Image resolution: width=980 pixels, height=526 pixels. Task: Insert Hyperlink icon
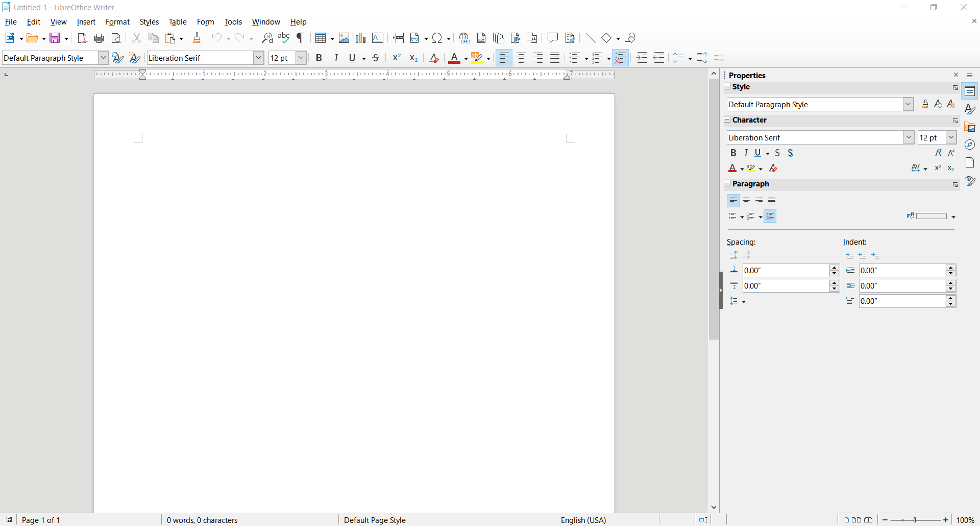tap(464, 38)
